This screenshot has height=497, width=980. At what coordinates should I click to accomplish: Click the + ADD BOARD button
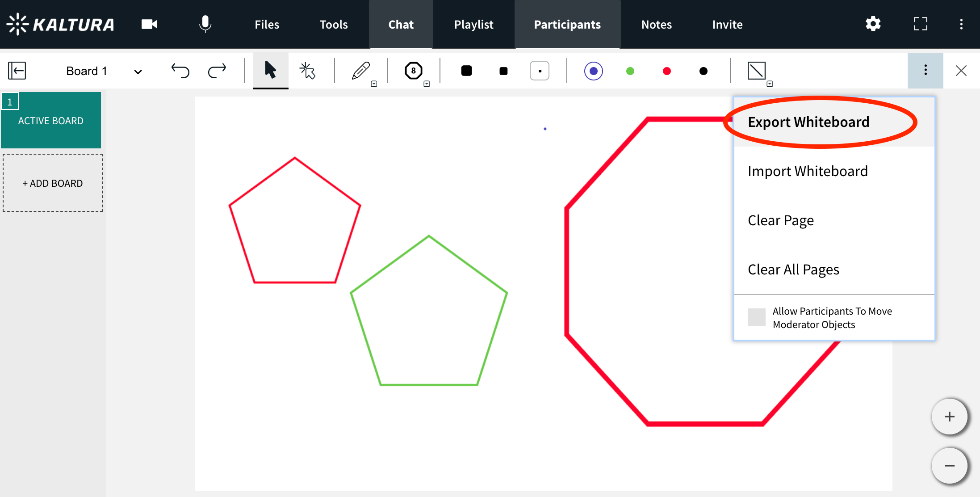coord(53,183)
